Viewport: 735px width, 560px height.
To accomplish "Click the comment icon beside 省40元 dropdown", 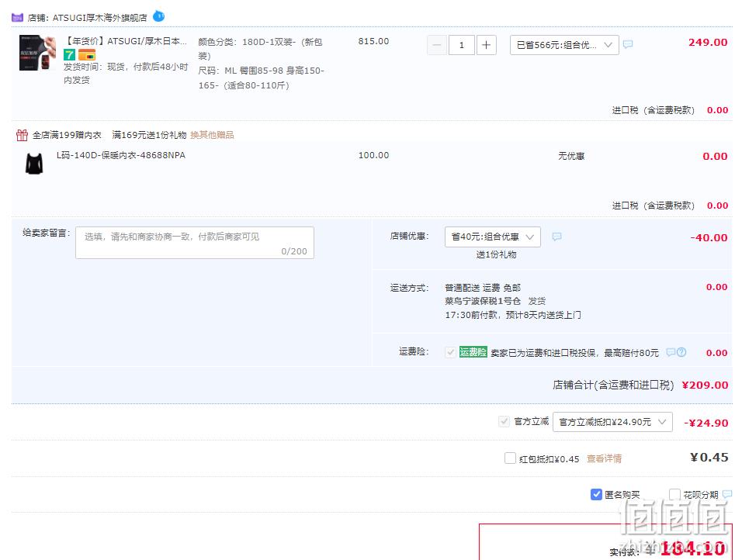I will 556,237.
